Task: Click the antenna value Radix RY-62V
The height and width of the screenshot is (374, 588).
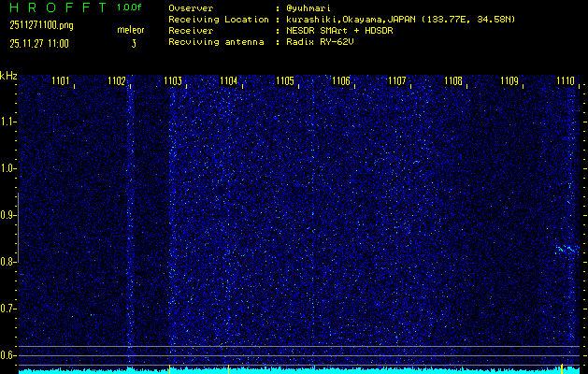Action: (x=320, y=42)
